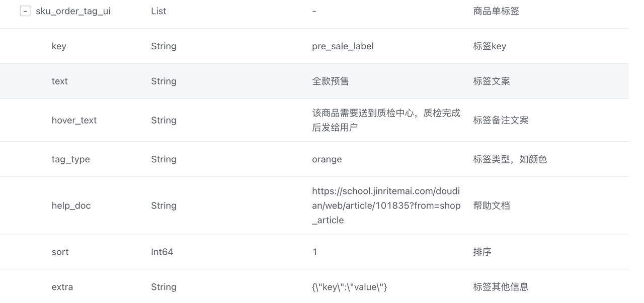Click the 排序 description text

tap(482, 252)
